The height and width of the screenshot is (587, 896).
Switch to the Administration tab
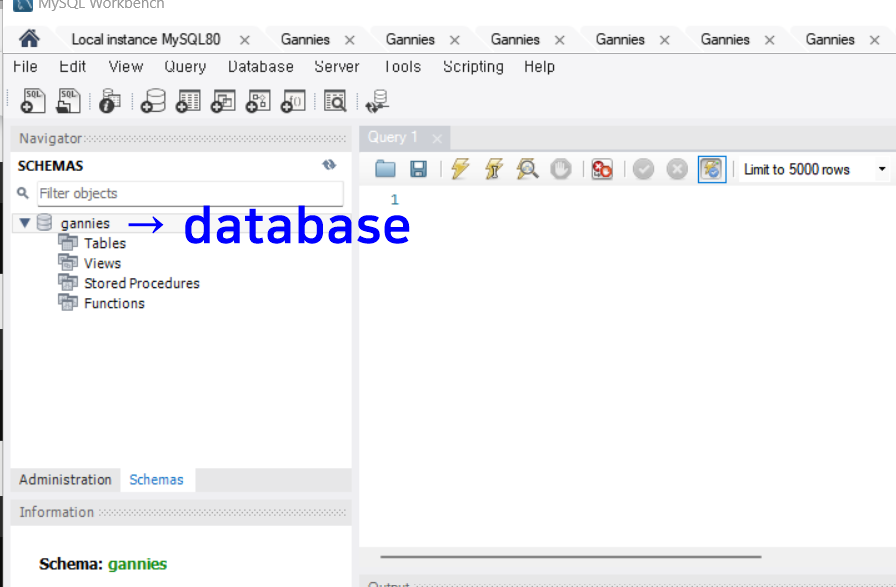[x=65, y=480]
